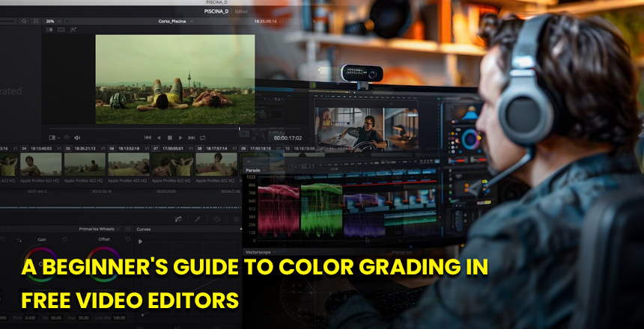Open the 26% viewer zoom dropdown
This screenshot has width=644, height=329.
(53, 21)
